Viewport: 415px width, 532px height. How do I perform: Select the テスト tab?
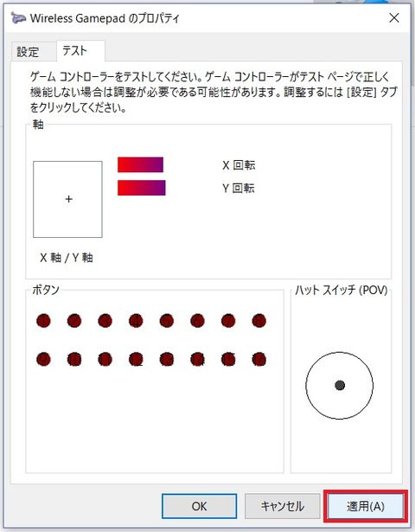coord(75,51)
